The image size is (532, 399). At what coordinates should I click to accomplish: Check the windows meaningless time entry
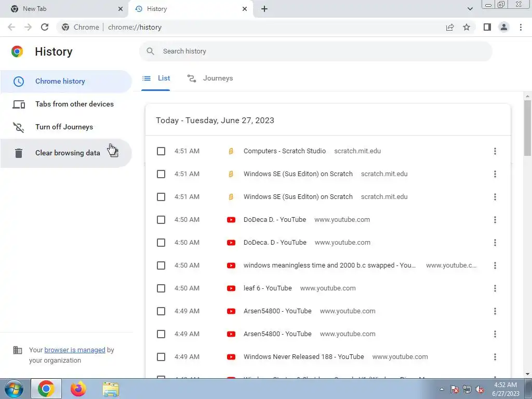point(161,265)
